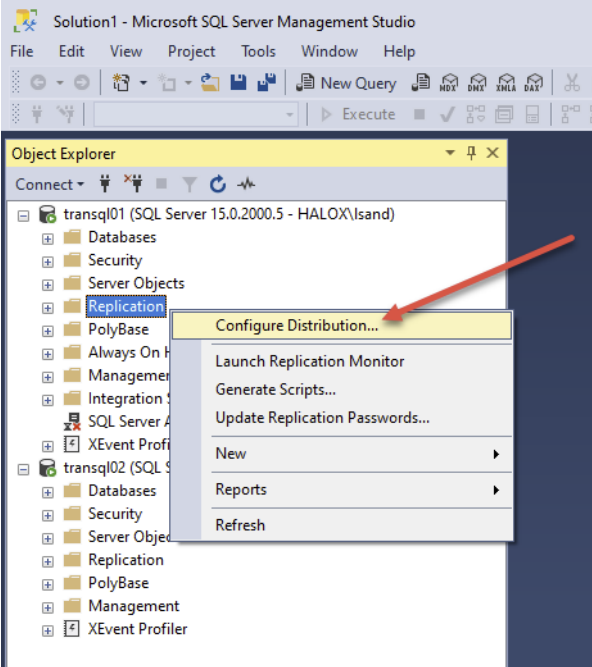Expand Replication under transql02
Viewport: 592px width, 667px height.
pyautogui.click(x=48, y=562)
